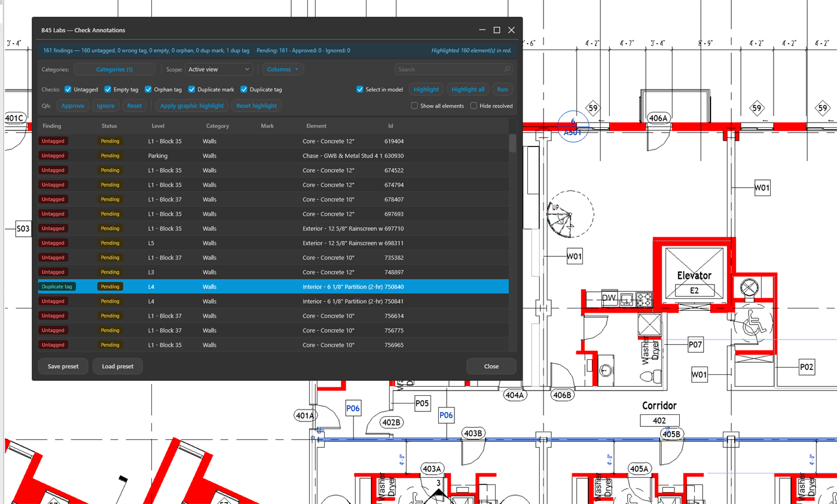
Task: Toggle the Empty tag check
Action: (108, 89)
